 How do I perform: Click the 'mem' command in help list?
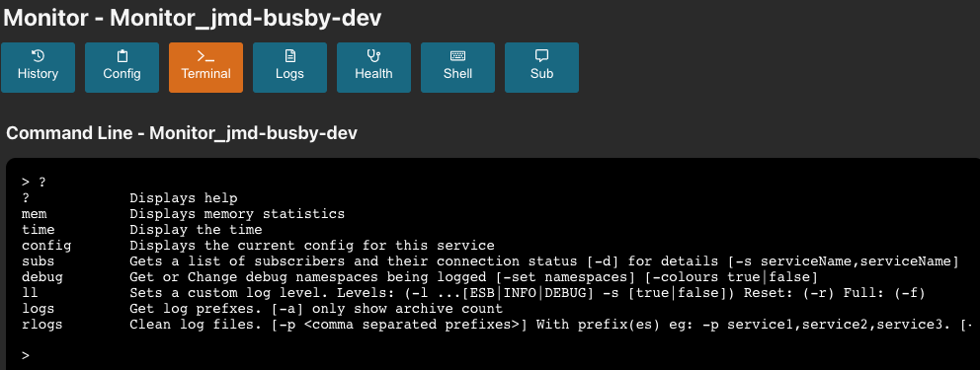pos(35,214)
